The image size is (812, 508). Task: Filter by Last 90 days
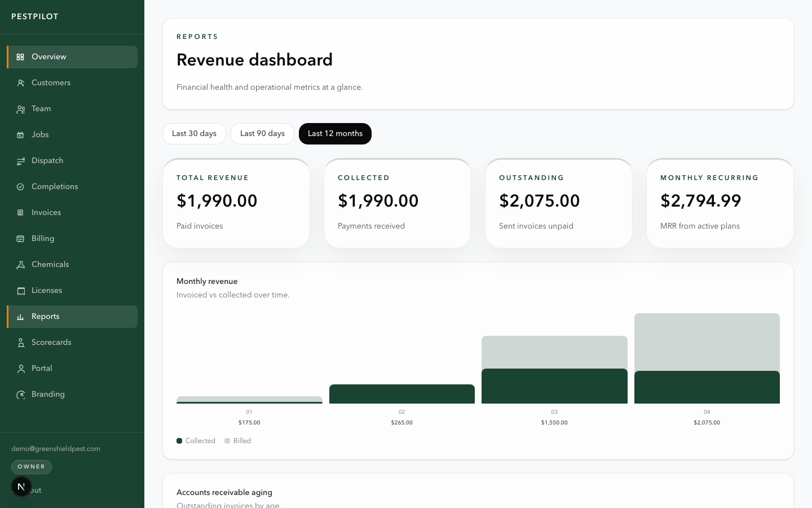pyautogui.click(x=262, y=134)
